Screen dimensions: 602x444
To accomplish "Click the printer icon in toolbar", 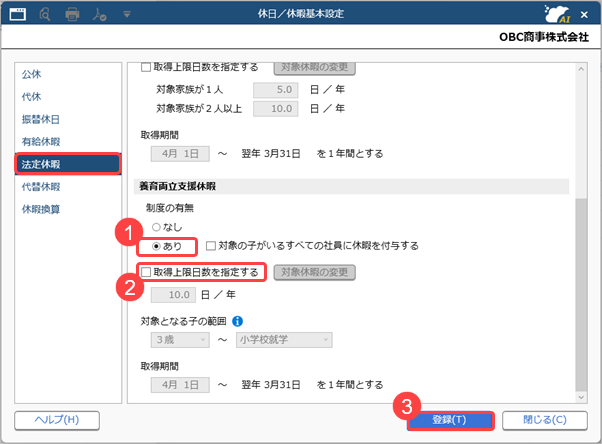I will (72, 15).
